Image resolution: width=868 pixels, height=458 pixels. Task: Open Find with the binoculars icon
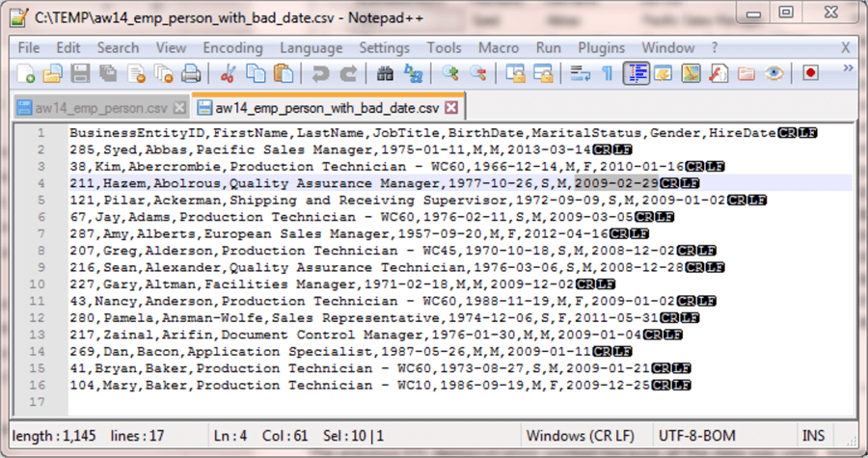(385, 73)
